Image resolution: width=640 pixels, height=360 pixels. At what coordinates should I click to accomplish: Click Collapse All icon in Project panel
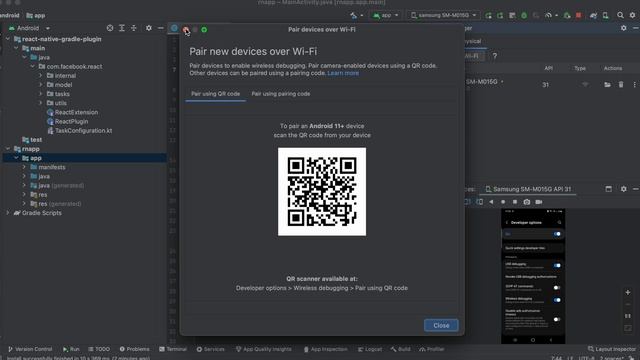[133, 28]
